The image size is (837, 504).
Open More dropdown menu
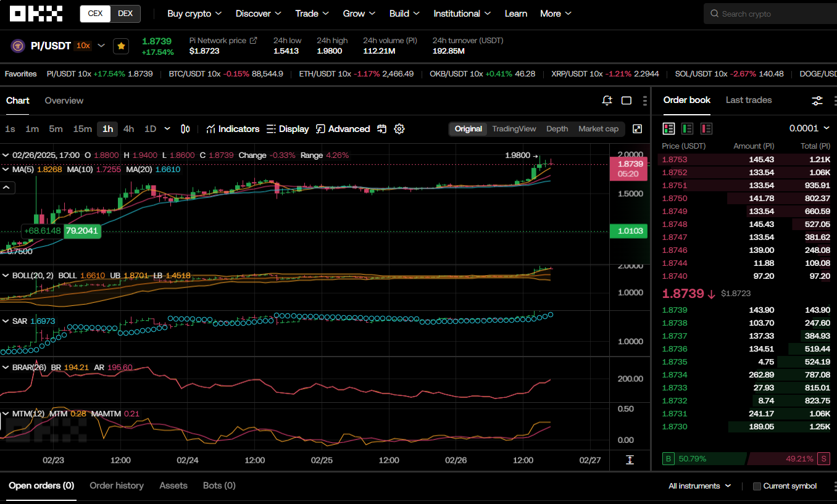556,14
